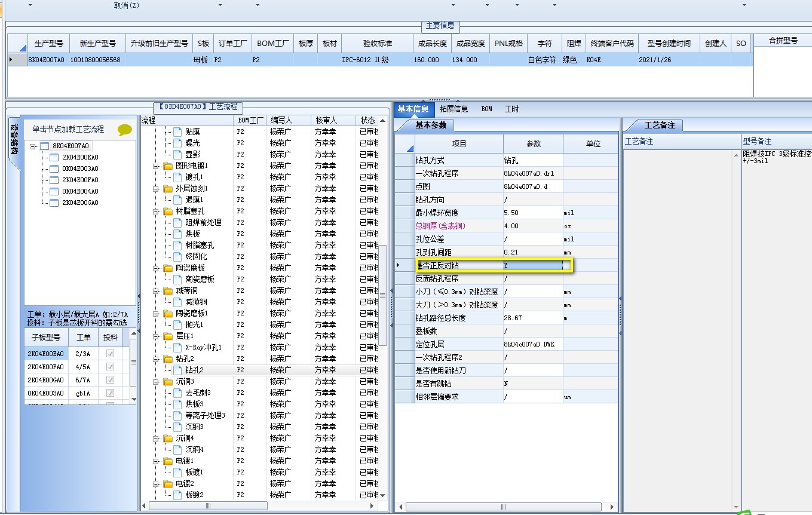Click the 等离子处理3 document icon
The height and width of the screenshot is (515, 812).
click(x=177, y=415)
